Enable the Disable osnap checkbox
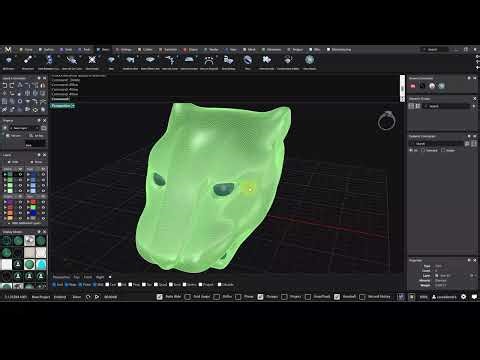The height and width of the screenshot is (360, 480). (219, 284)
